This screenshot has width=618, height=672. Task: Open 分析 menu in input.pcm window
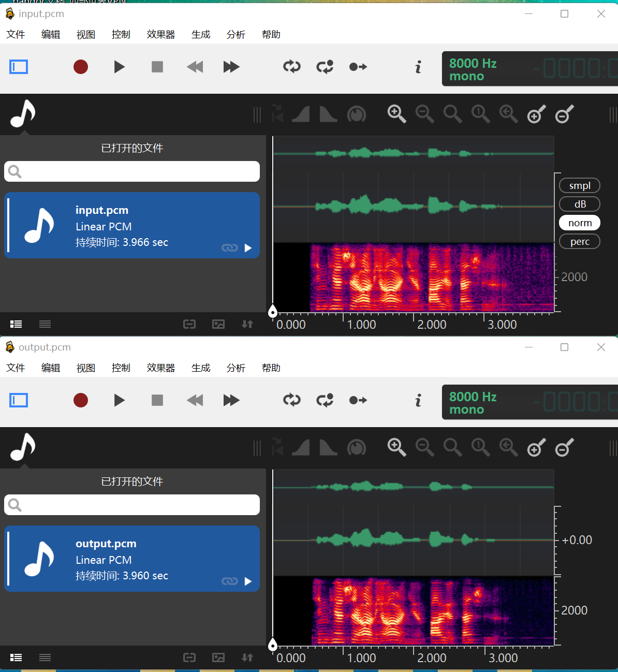point(236,34)
